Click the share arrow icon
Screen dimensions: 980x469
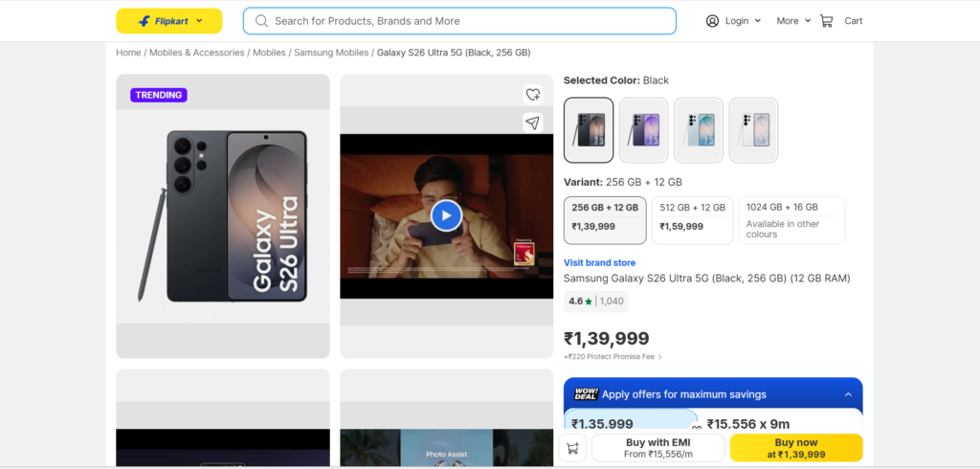(532, 123)
